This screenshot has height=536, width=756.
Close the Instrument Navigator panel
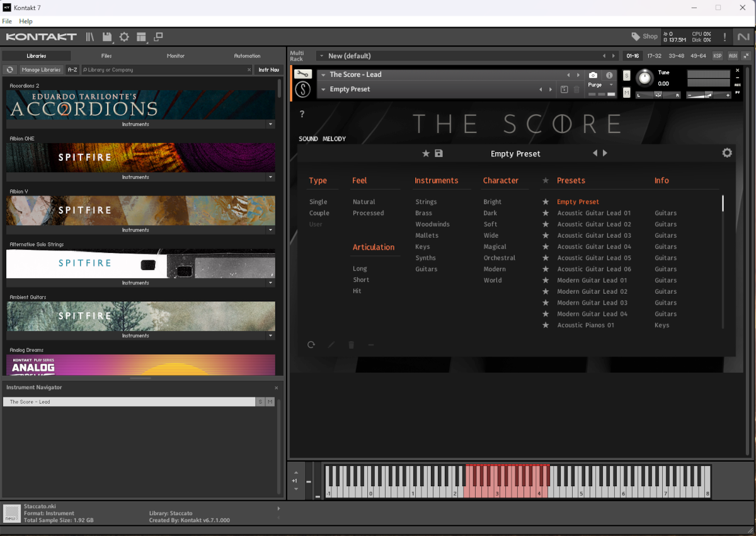click(276, 388)
